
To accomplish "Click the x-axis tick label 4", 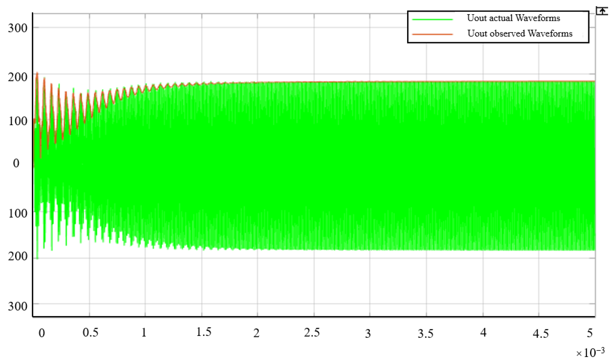I will coord(483,333).
